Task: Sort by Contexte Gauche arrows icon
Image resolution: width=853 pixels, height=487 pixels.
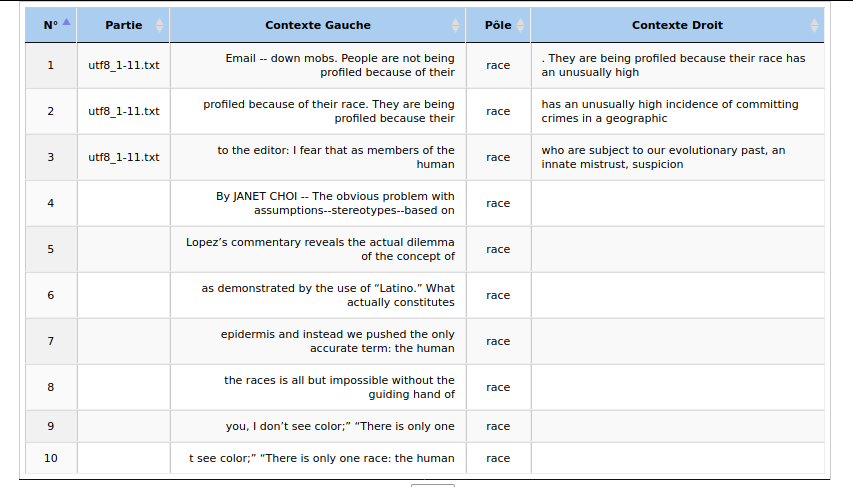Action: coord(455,25)
